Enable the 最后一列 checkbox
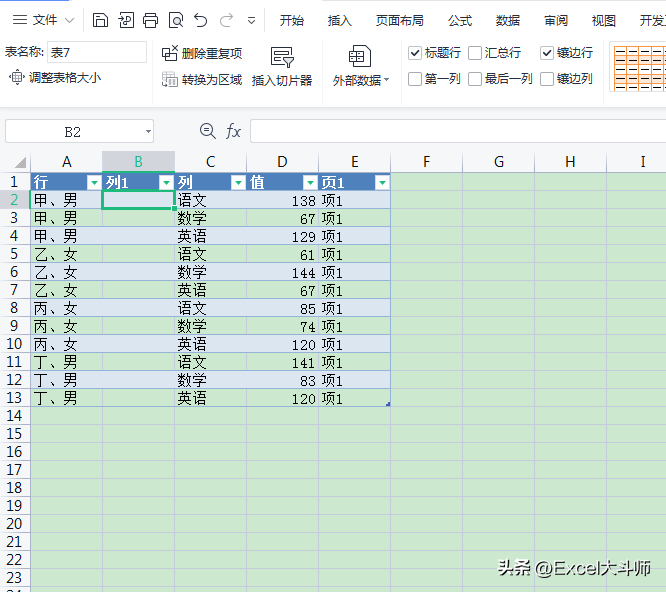Viewport: 666px width, 592px height. tap(475, 79)
